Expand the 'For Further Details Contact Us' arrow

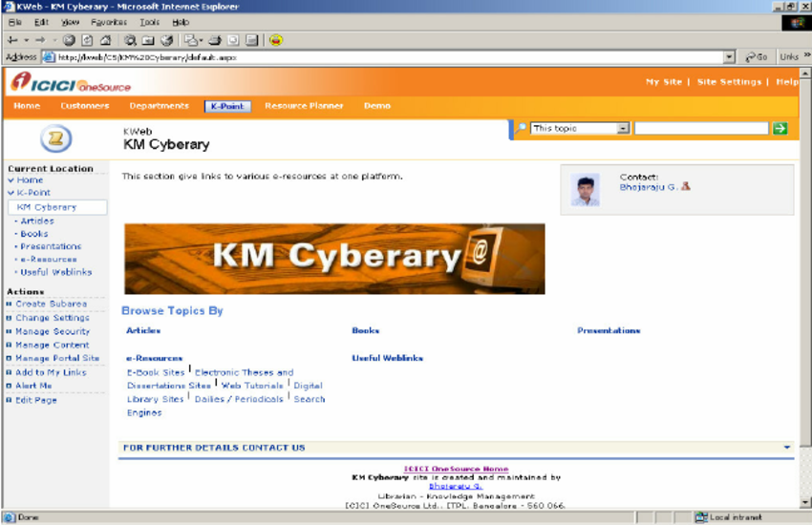click(x=786, y=448)
